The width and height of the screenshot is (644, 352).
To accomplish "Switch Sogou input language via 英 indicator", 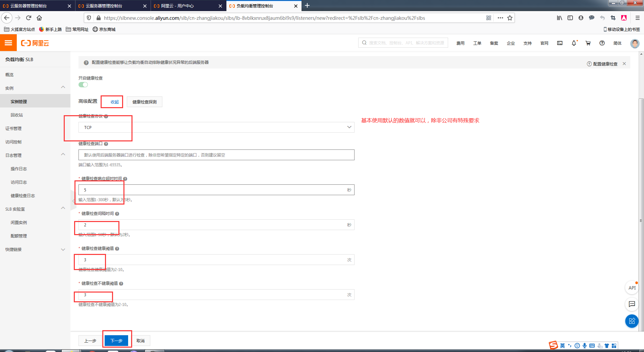I will 562,345.
